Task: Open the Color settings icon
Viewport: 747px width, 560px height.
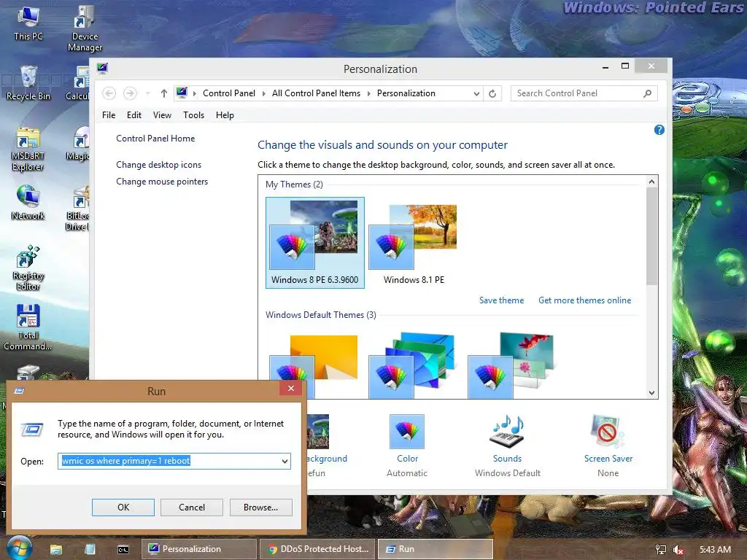Action: tap(407, 432)
